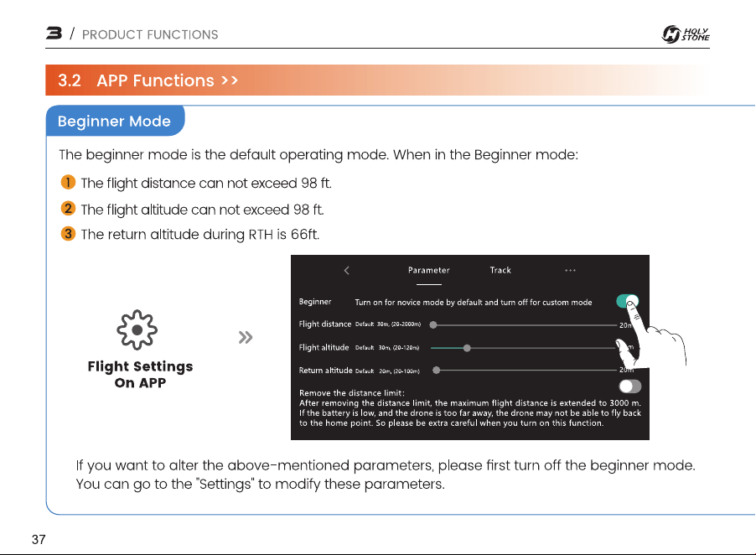Image resolution: width=756 pixels, height=555 pixels.
Task: Click the 'Return altitude' label
Action: (325, 371)
